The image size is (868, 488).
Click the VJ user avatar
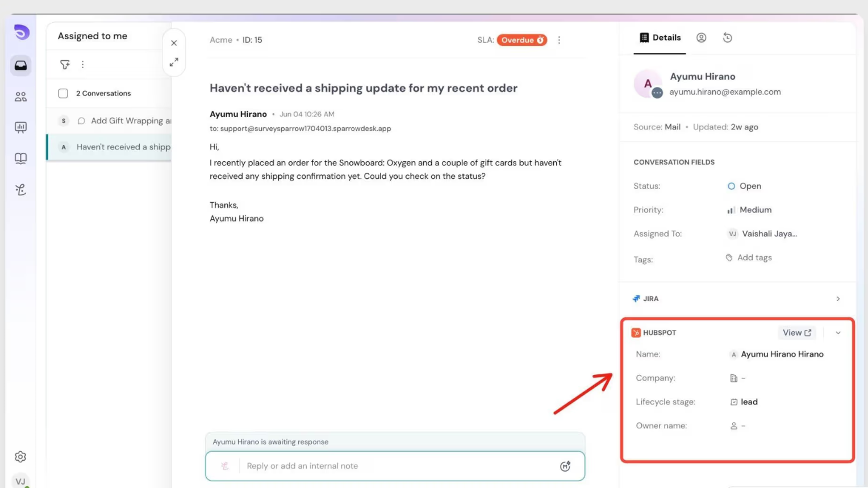click(20, 481)
